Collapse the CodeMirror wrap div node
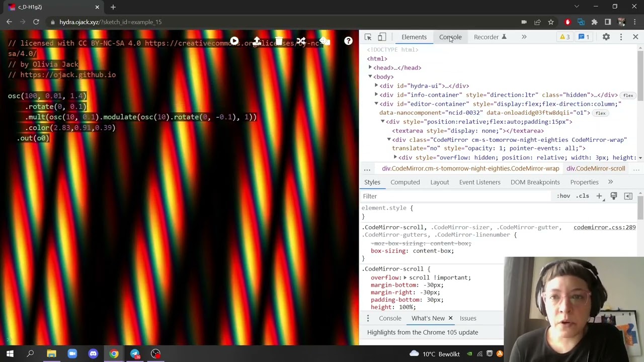This screenshot has width=644, height=362. click(389, 140)
